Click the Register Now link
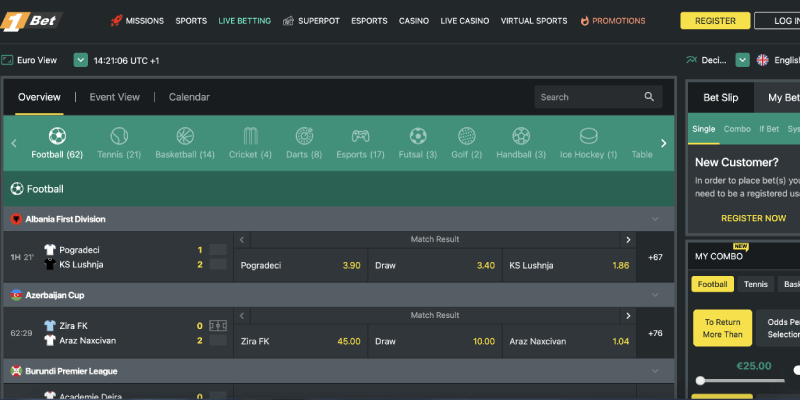This screenshot has width=800, height=400. coord(754,218)
